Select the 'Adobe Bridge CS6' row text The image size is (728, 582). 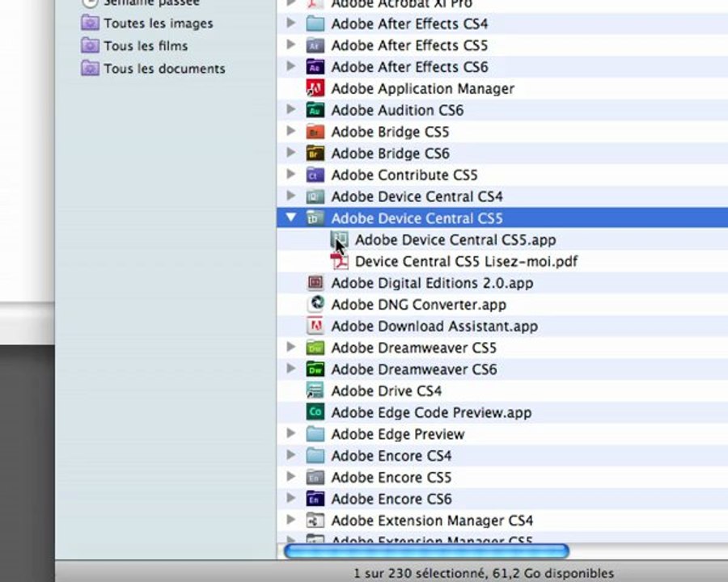pos(391,154)
